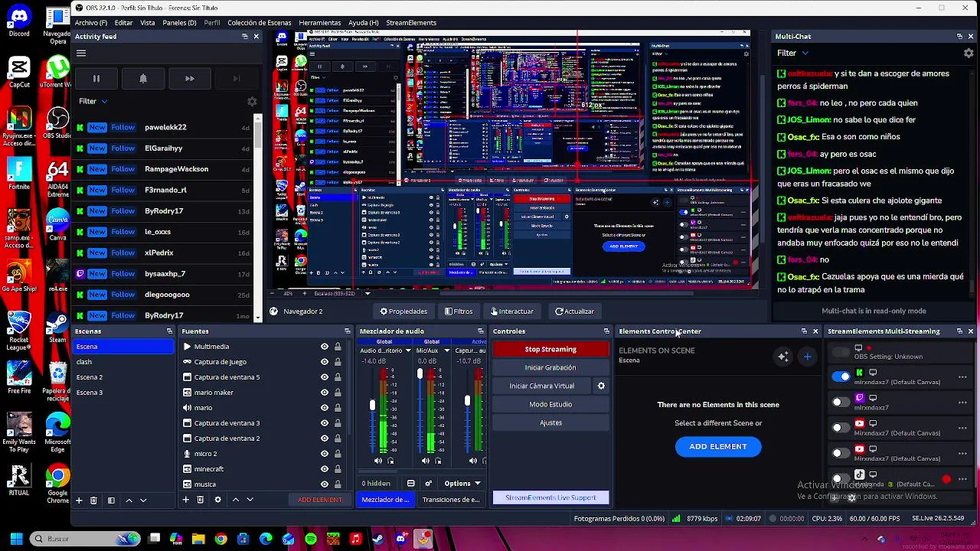
Task: Open options for Kick mirxndaxz7 output
Action: point(962,377)
